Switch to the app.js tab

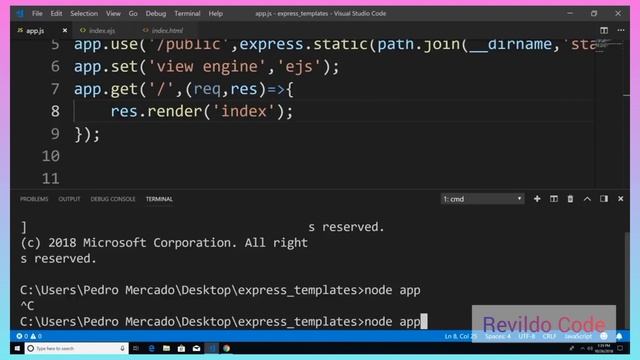click(x=35, y=31)
